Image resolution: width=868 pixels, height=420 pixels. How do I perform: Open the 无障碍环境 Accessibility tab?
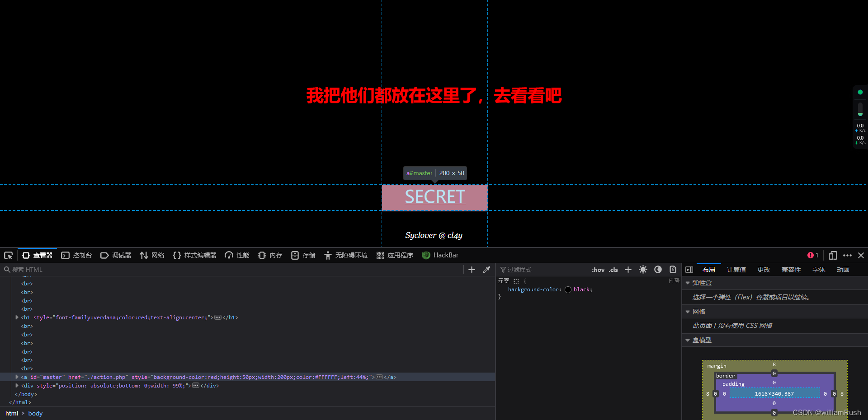pyautogui.click(x=346, y=256)
